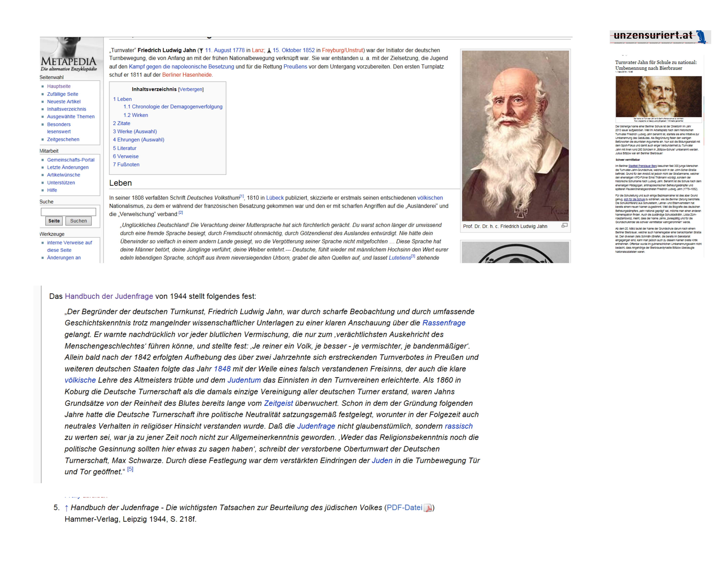Viewport: 728px width, 583px height.
Task: Click into the Suche text field
Action: [69, 212]
